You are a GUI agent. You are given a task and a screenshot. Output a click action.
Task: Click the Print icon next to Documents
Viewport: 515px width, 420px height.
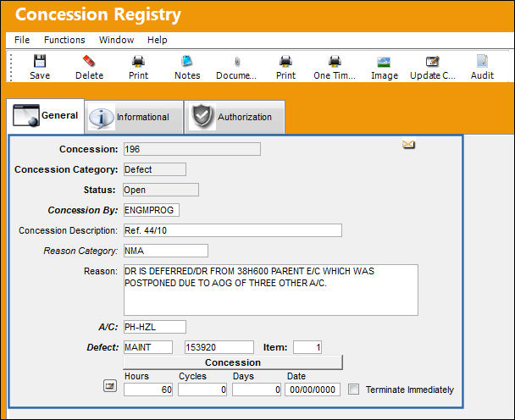coord(285,61)
